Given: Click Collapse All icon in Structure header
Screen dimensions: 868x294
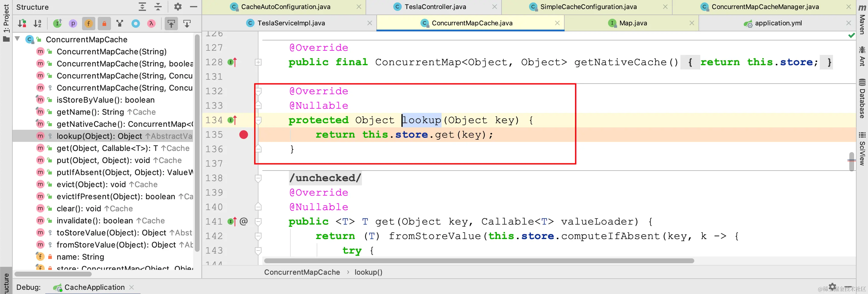Looking at the screenshot, I should coord(158,6).
